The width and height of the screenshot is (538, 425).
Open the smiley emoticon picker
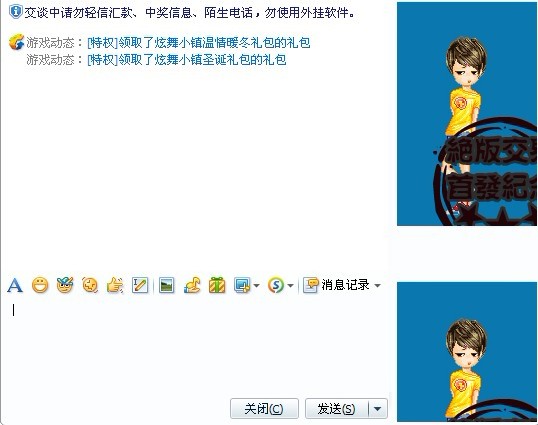40,285
